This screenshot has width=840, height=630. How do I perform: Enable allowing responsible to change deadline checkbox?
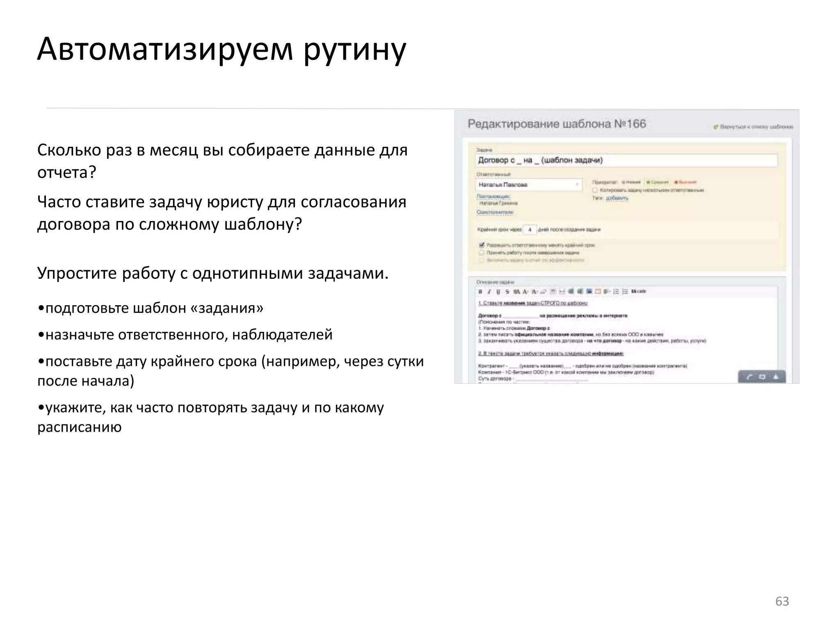coord(482,245)
